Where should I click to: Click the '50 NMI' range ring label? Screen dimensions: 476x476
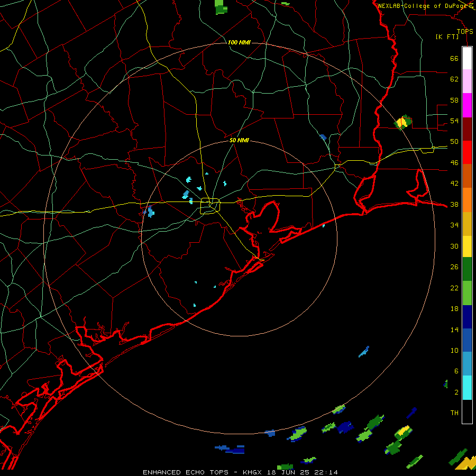tap(239, 140)
